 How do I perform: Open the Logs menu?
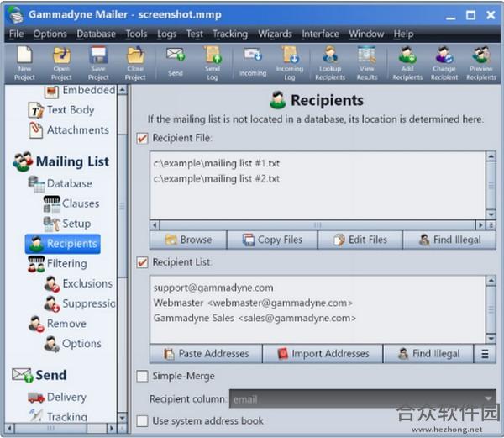click(x=166, y=34)
